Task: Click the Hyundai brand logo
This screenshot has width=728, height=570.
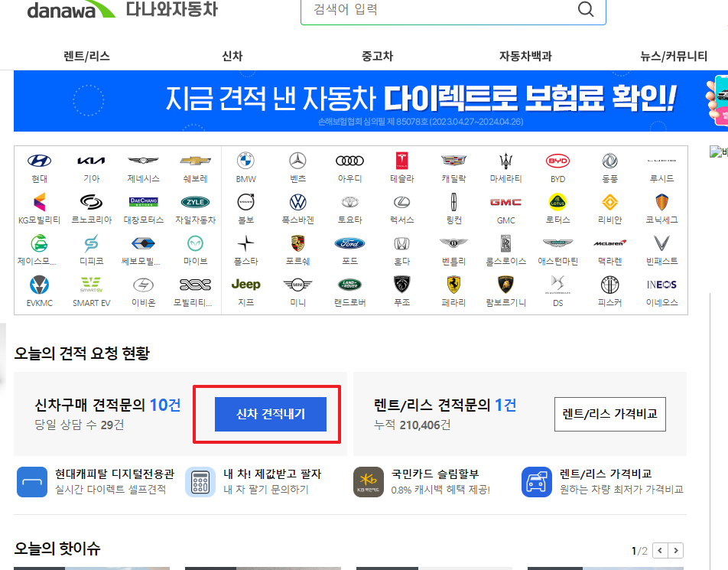Action: (x=40, y=161)
